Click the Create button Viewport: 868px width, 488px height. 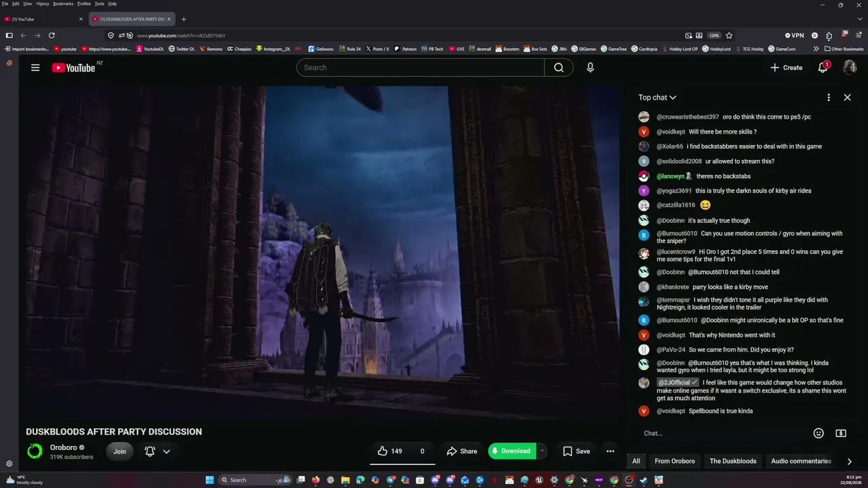click(x=787, y=68)
